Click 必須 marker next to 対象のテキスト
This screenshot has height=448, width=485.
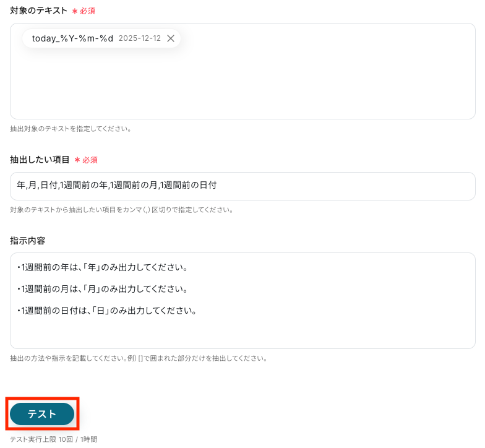(84, 11)
